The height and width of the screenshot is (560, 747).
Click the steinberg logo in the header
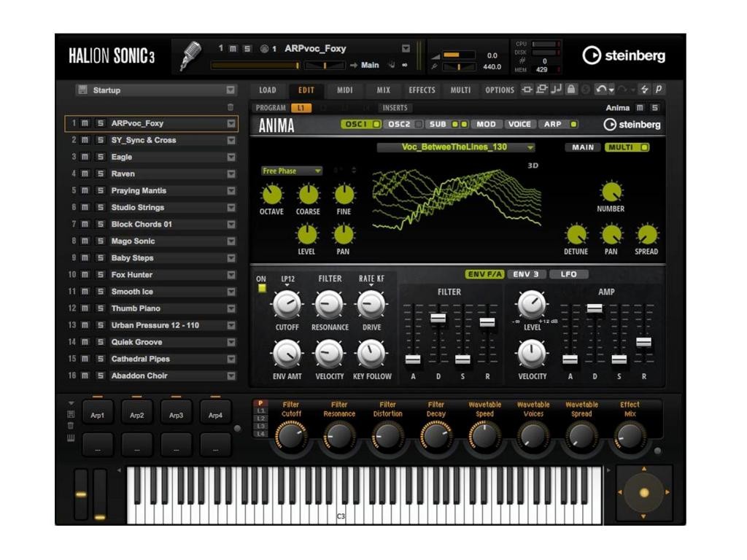(624, 55)
